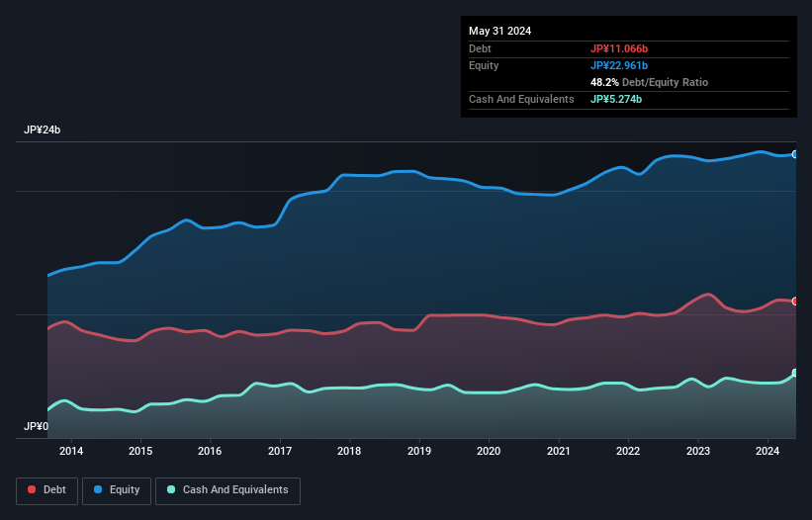Select the 2023 label on the x-axis

tap(698, 451)
